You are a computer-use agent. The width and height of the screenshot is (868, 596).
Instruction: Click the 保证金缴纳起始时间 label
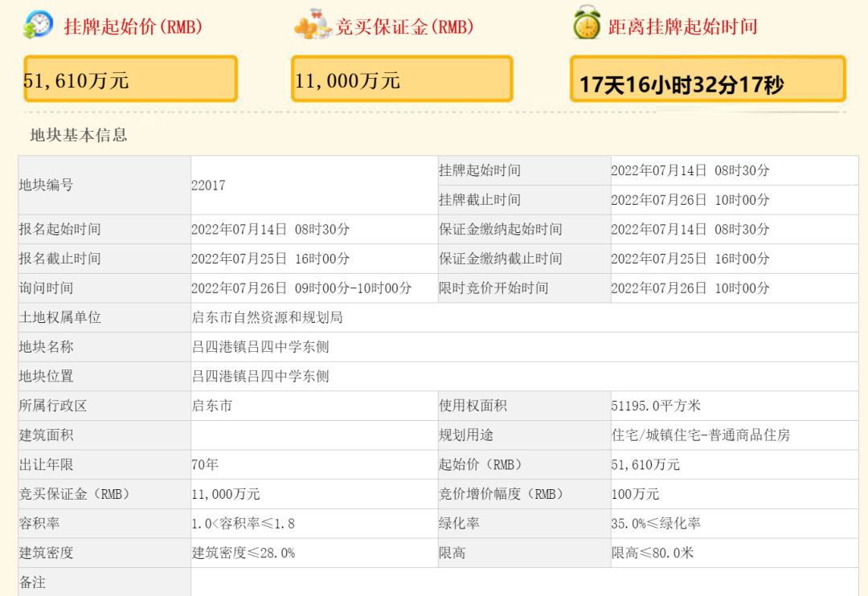click(x=501, y=229)
